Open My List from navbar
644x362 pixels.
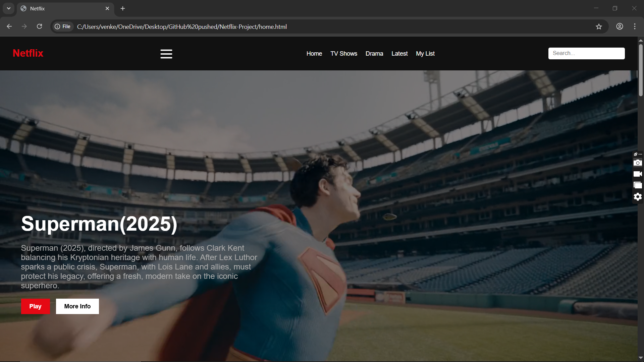[425, 54]
